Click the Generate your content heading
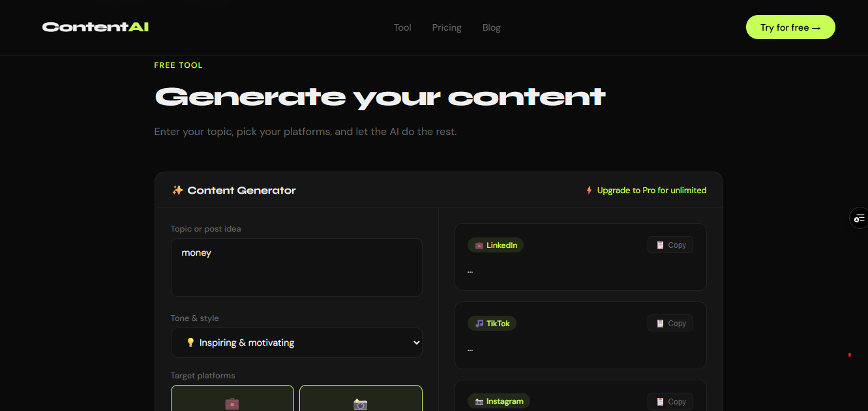The image size is (868, 411). tap(380, 97)
